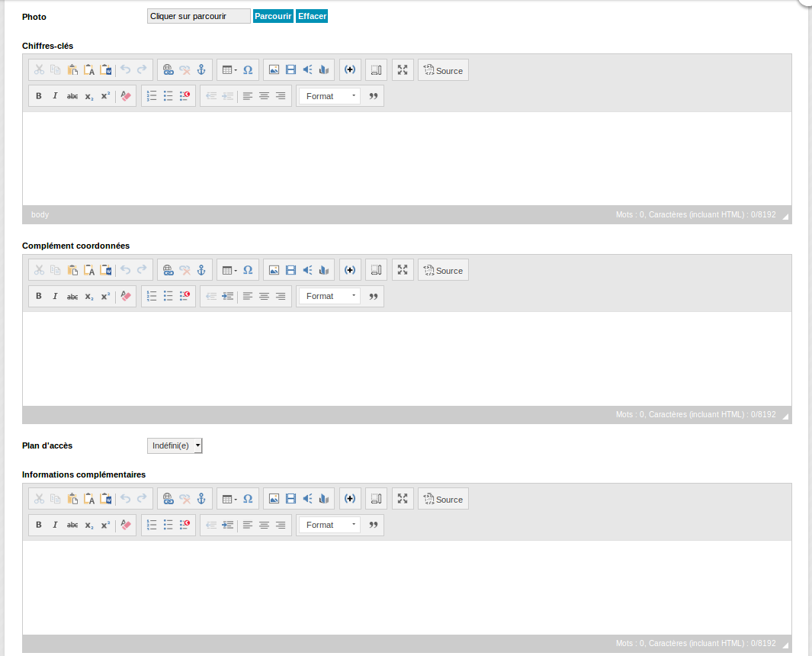Screen dimensions: 812x656
Task: Click Paste from Word in Chiffres-clés editor
Action: [106, 69]
